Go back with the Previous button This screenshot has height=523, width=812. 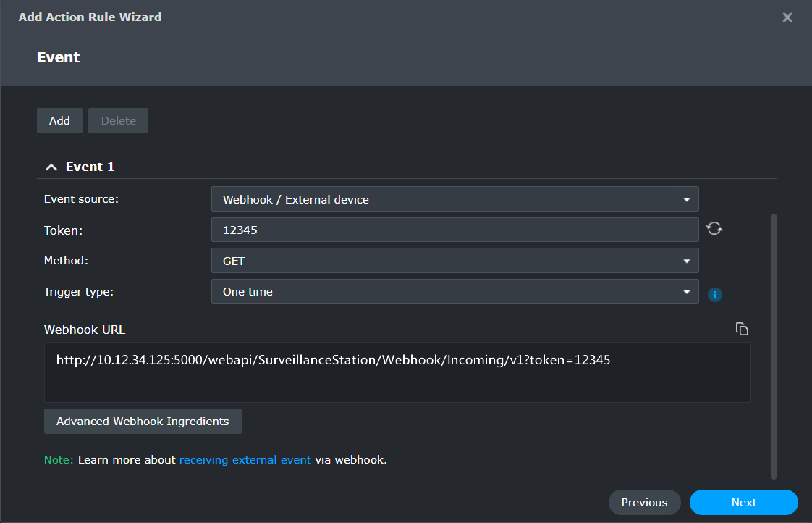click(644, 502)
